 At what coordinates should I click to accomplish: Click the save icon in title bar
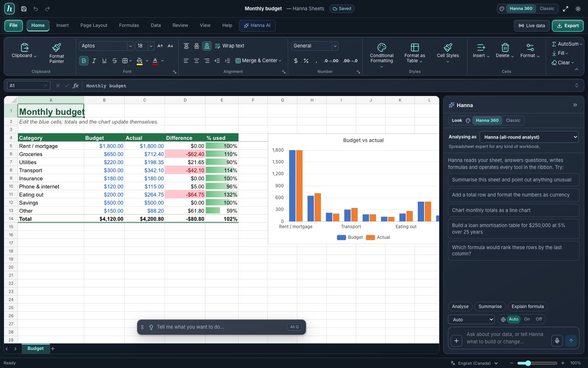[x=24, y=8]
